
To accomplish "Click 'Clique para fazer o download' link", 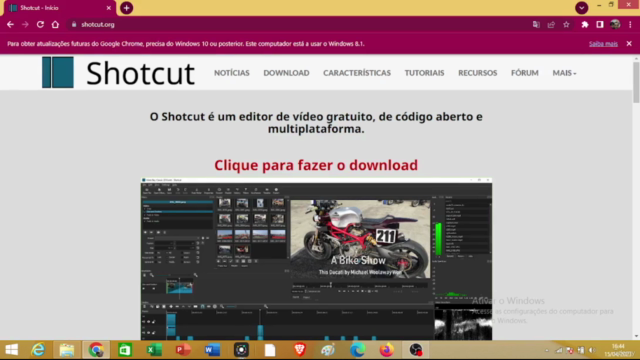I will point(316,165).
